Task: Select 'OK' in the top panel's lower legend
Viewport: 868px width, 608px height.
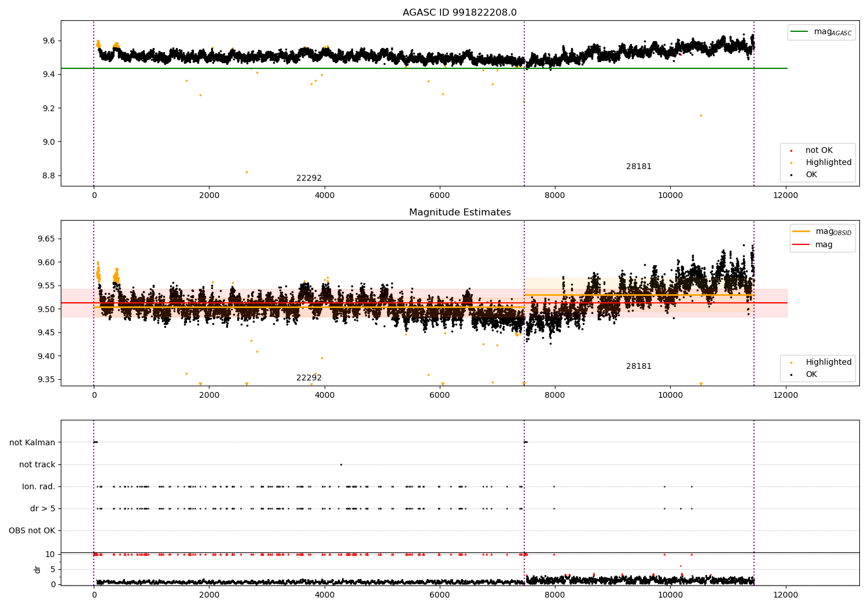Action: pos(804,175)
